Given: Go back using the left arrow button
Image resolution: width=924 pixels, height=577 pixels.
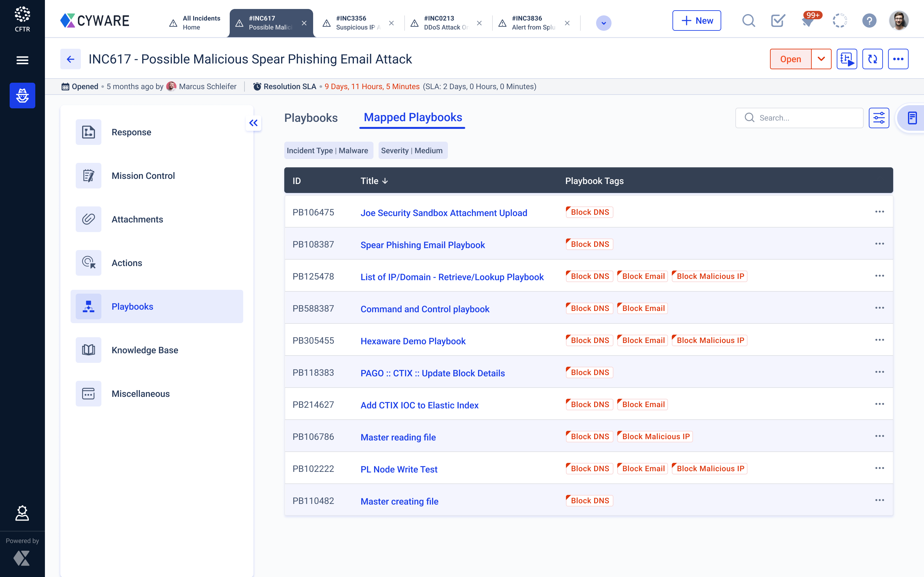Looking at the screenshot, I should (70, 59).
